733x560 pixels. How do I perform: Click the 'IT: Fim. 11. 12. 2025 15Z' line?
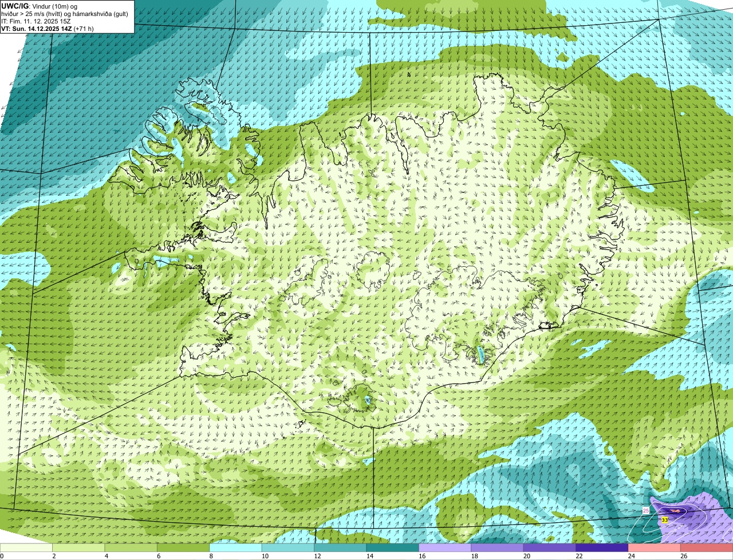coord(36,21)
